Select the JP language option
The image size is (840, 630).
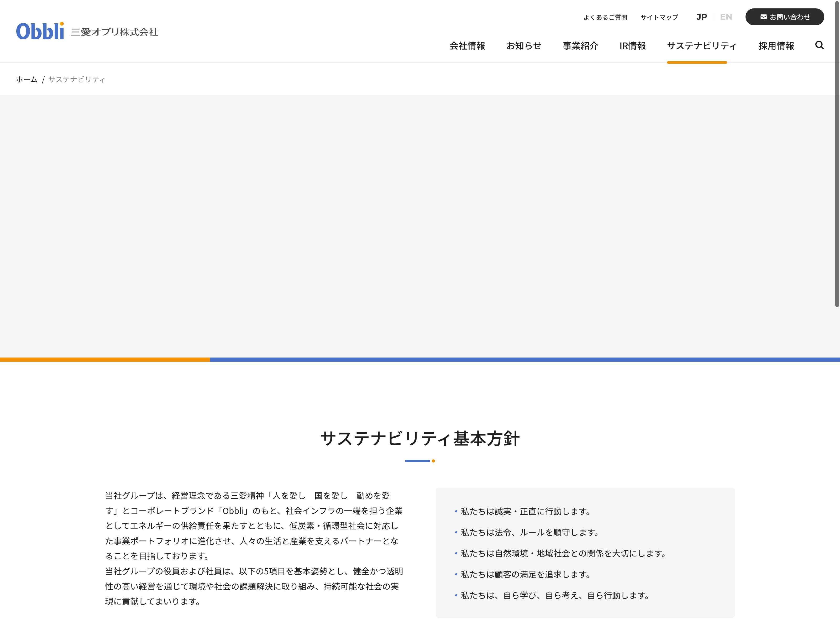(701, 17)
